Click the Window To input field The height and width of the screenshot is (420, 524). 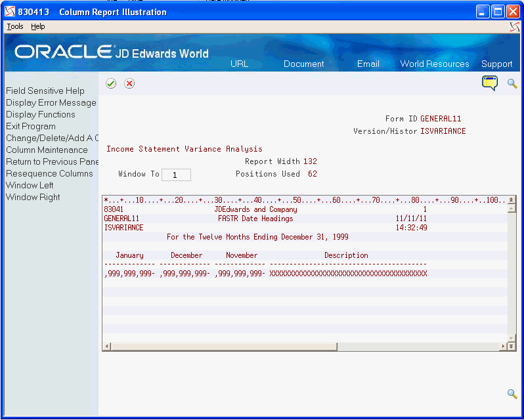(176, 175)
